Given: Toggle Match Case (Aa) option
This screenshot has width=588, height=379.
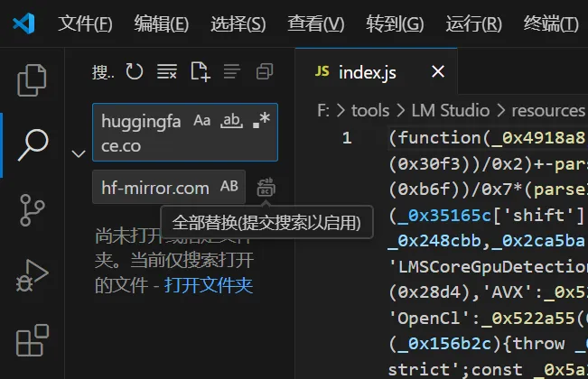Looking at the screenshot, I should point(201,121).
